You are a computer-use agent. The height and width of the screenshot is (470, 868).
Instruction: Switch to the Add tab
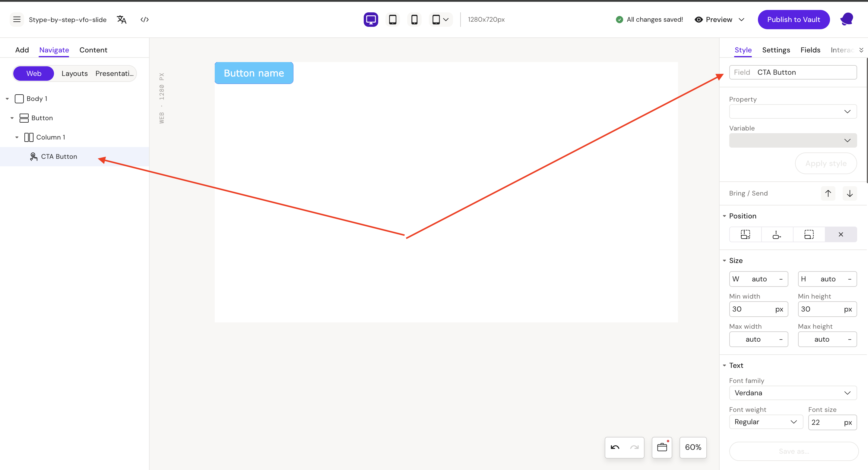tap(22, 50)
